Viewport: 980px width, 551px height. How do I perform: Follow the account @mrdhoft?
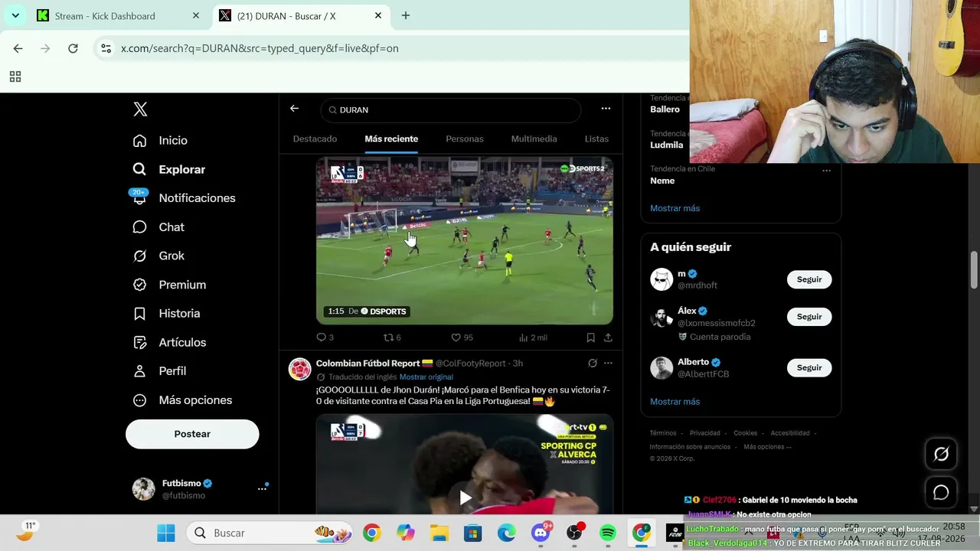[809, 279]
